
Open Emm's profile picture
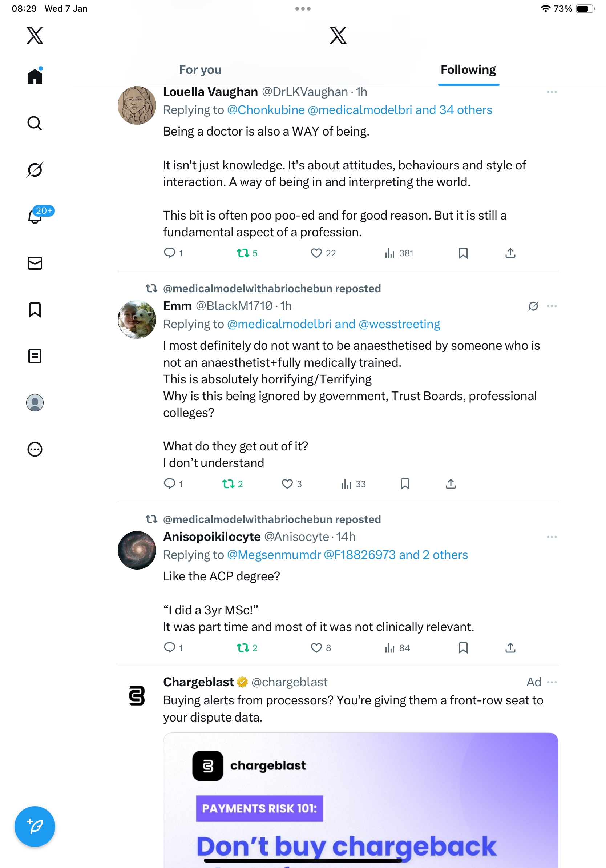(137, 320)
